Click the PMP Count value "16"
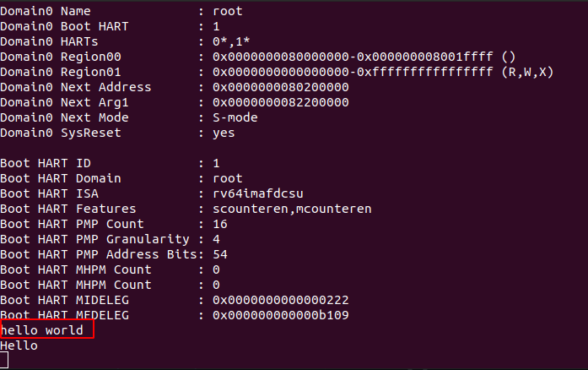 point(220,224)
